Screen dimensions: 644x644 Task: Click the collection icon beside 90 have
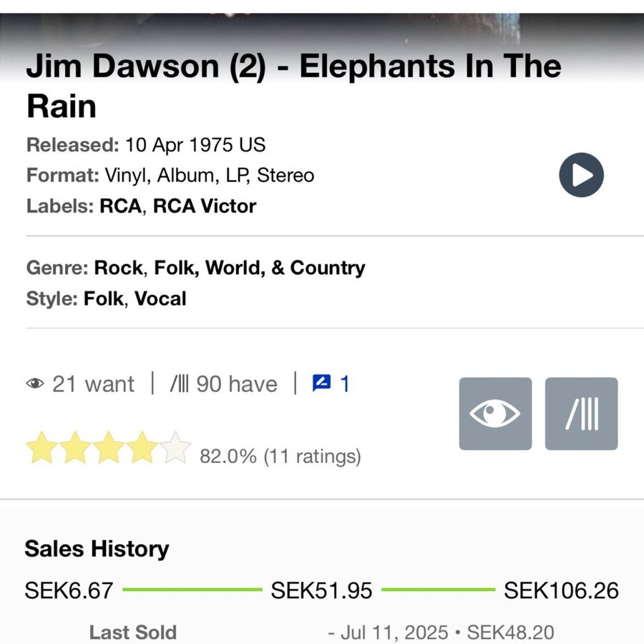[x=179, y=384]
